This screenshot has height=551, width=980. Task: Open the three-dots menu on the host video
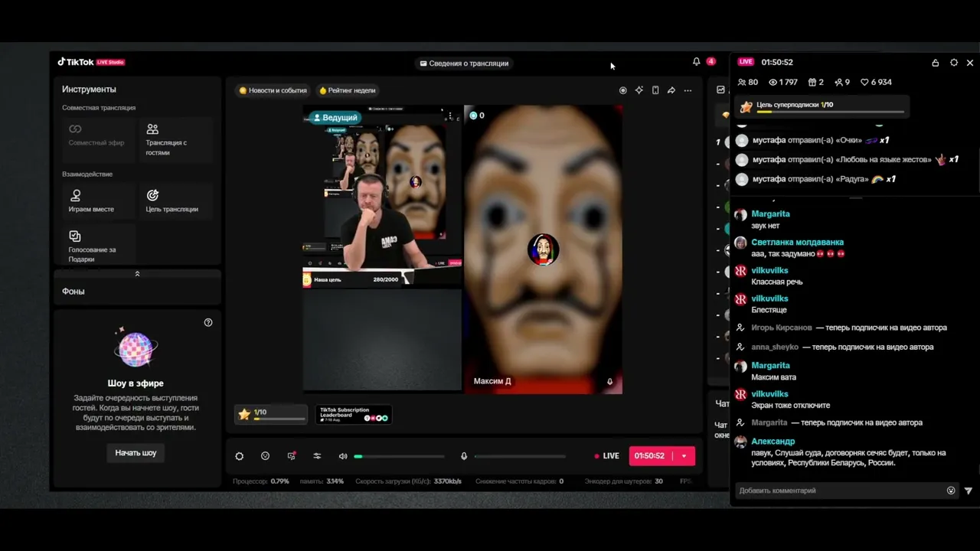[450, 116]
